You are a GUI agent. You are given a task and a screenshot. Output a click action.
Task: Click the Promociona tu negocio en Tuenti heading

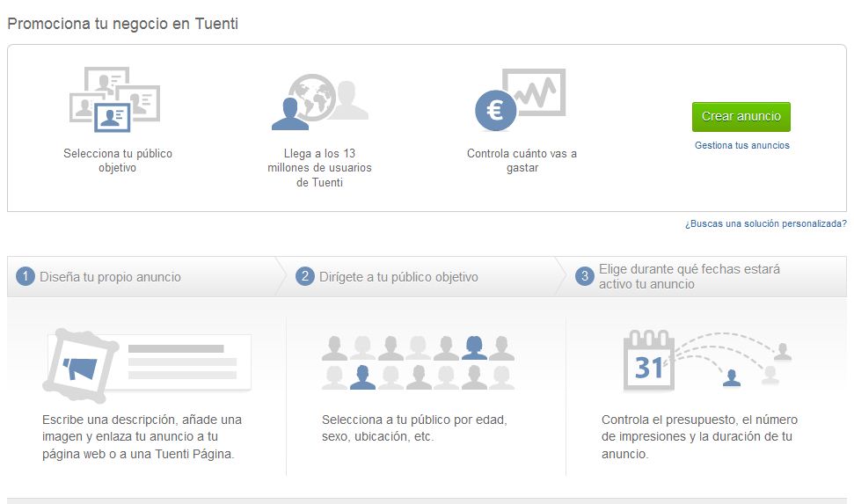[x=123, y=24]
